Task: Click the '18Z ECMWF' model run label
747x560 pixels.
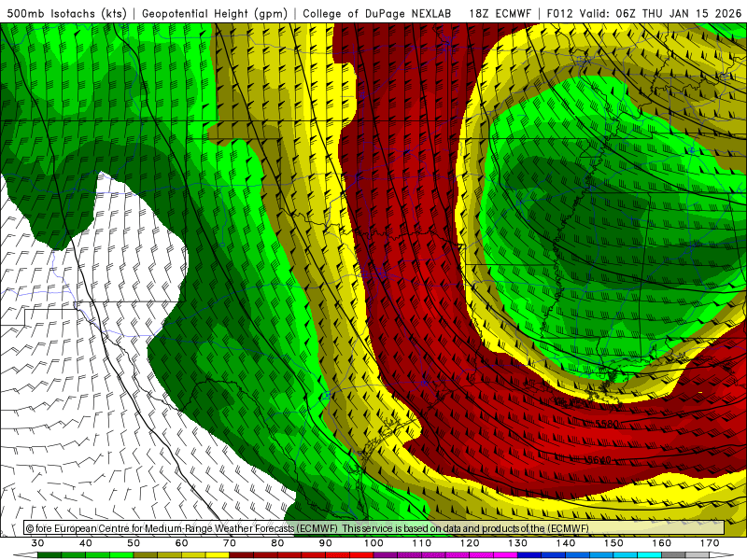Action: (x=500, y=13)
